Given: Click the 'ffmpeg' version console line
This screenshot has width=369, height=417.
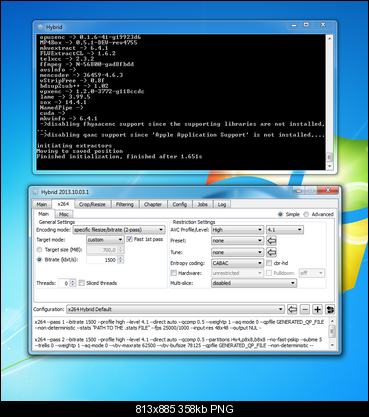Looking at the screenshot, I should pos(87,64).
